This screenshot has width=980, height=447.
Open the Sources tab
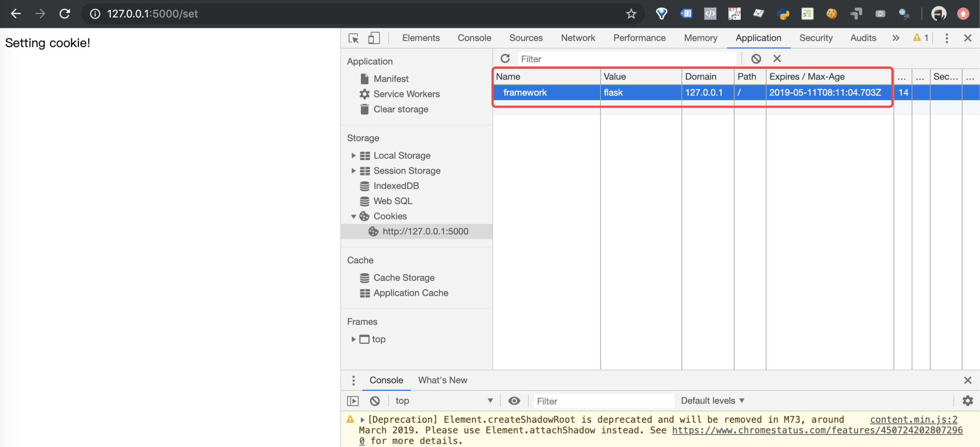pyautogui.click(x=526, y=38)
